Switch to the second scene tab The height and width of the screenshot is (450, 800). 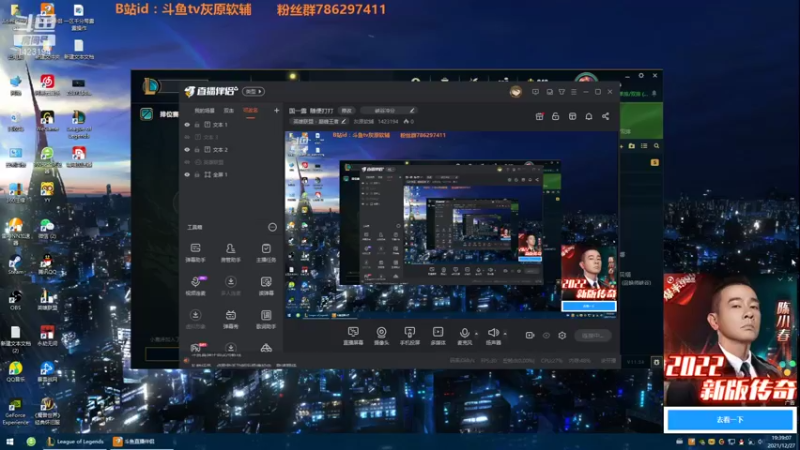pyautogui.click(x=229, y=110)
